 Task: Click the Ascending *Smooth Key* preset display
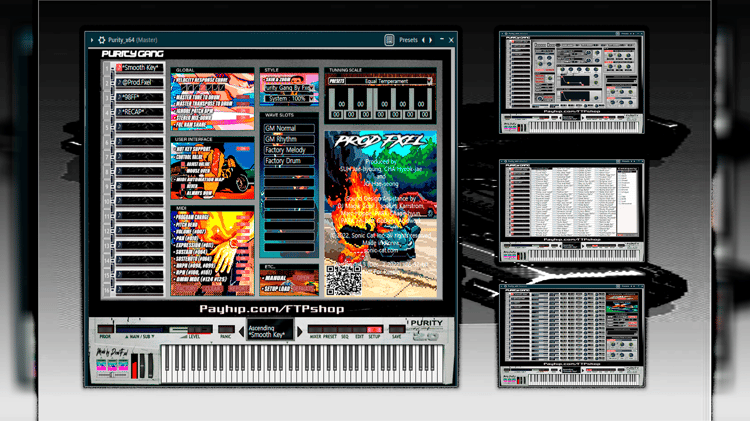(270, 331)
